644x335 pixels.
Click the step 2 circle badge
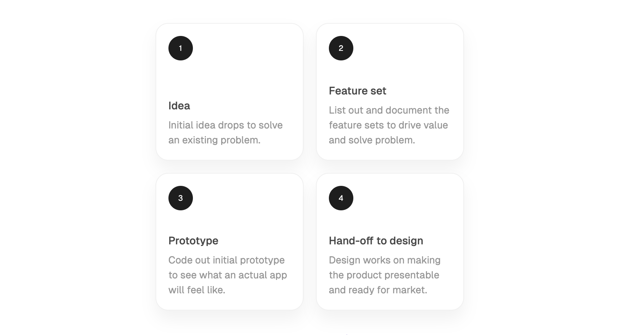[x=341, y=48]
